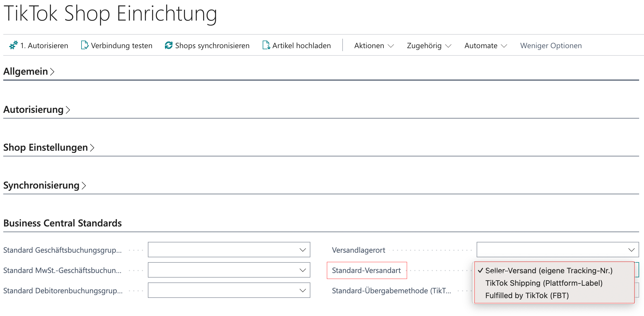Click the Verbindung testen document icon
Viewport: 644px width, 316px height.
pyautogui.click(x=84, y=45)
